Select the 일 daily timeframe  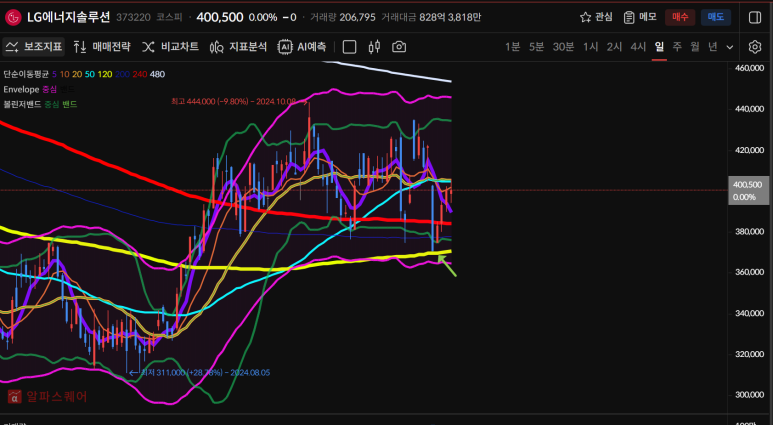659,47
